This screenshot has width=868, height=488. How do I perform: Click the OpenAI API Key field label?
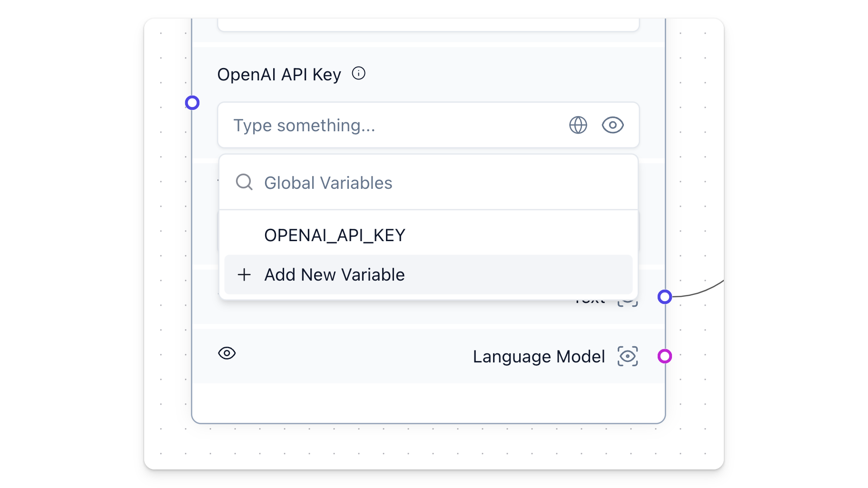tap(279, 75)
